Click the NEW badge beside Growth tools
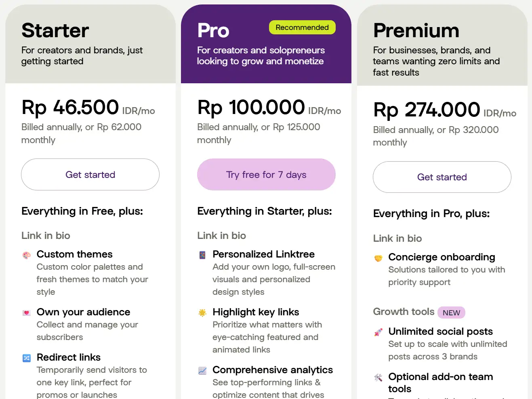Screen dimensions: 532x399 [451, 312]
